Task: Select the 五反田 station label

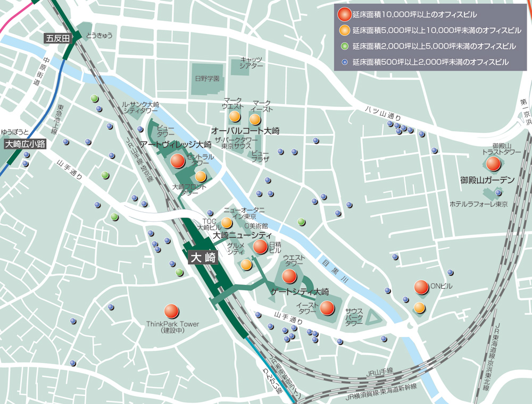Action: [58, 38]
